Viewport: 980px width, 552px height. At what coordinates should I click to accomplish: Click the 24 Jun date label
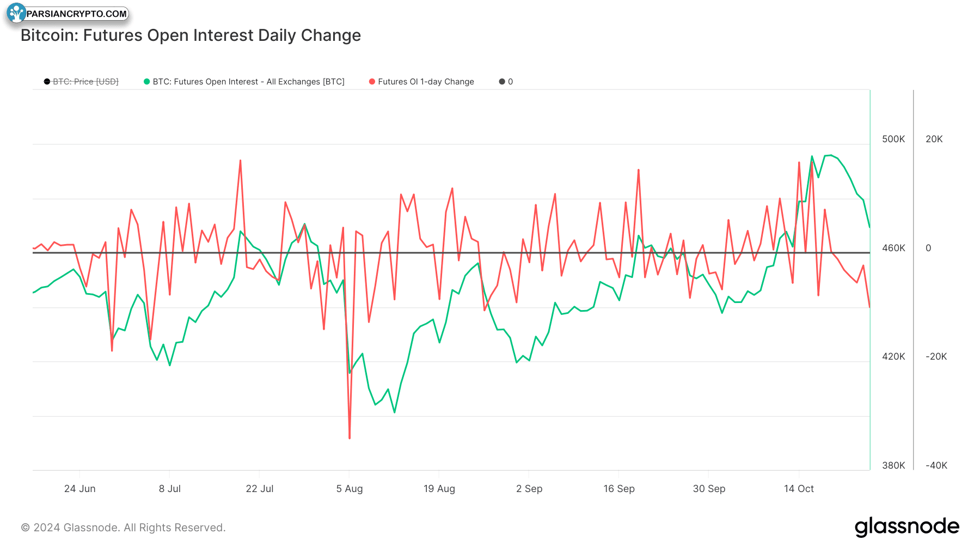[x=79, y=489]
